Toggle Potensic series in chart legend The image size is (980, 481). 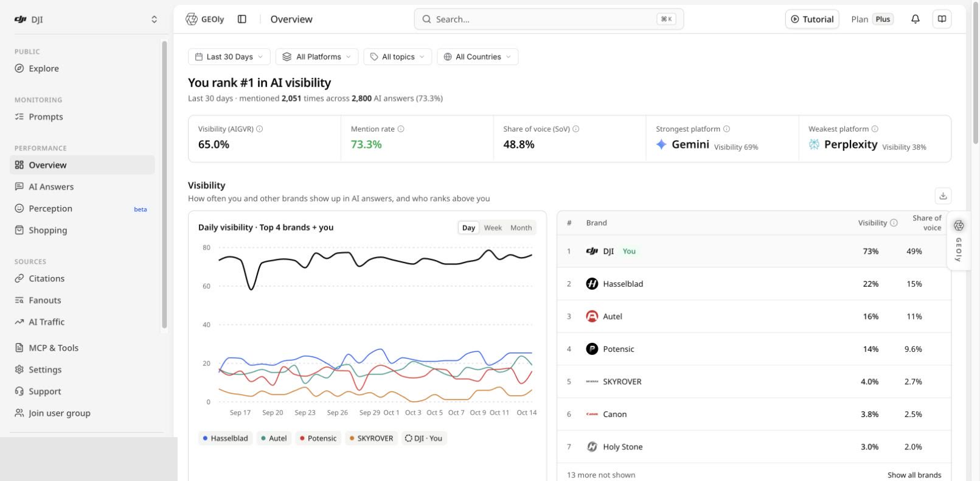point(318,438)
